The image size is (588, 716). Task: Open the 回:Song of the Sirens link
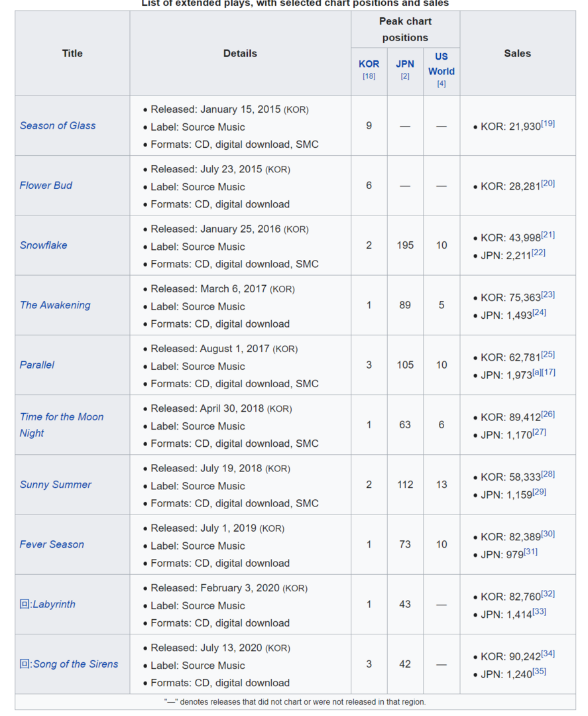[x=69, y=664]
